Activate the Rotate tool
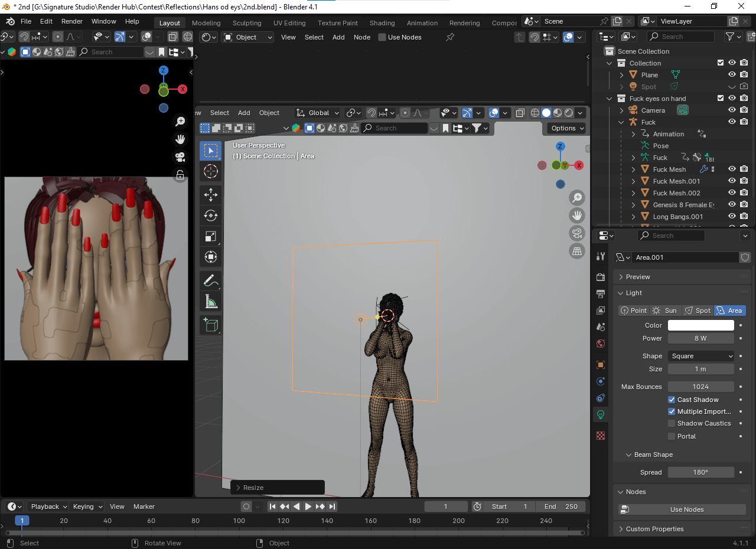The height and width of the screenshot is (549, 756). (x=211, y=215)
